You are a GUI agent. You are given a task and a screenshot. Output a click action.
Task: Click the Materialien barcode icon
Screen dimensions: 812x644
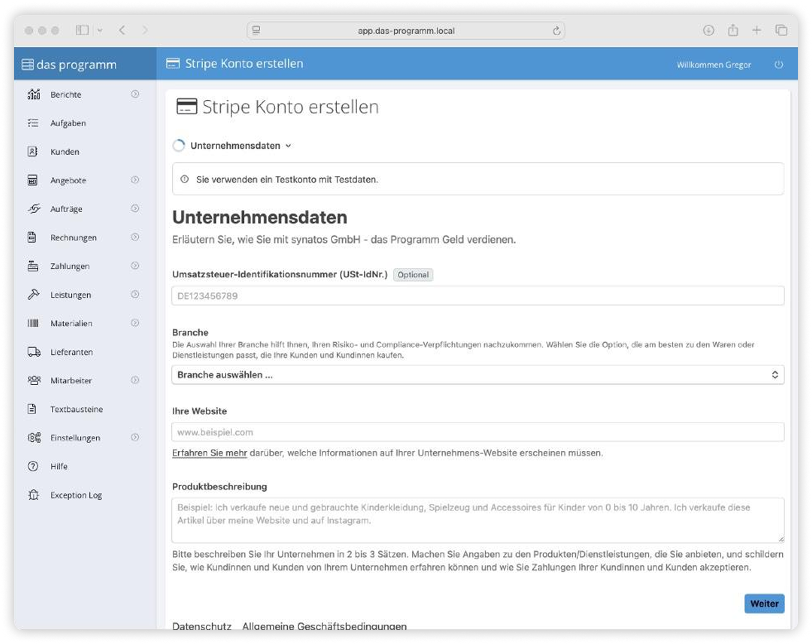[33, 323]
